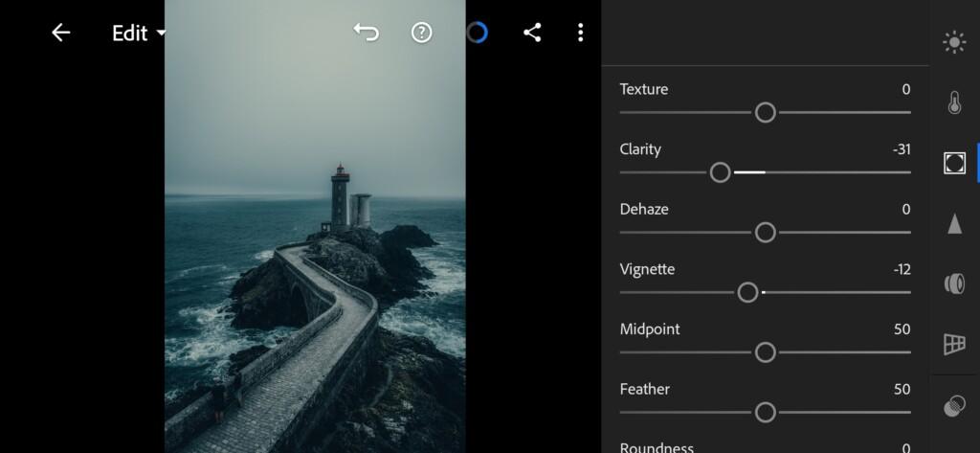The width and height of the screenshot is (980, 453).
Task: Open the Light panel sun icon
Action: click(954, 42)
